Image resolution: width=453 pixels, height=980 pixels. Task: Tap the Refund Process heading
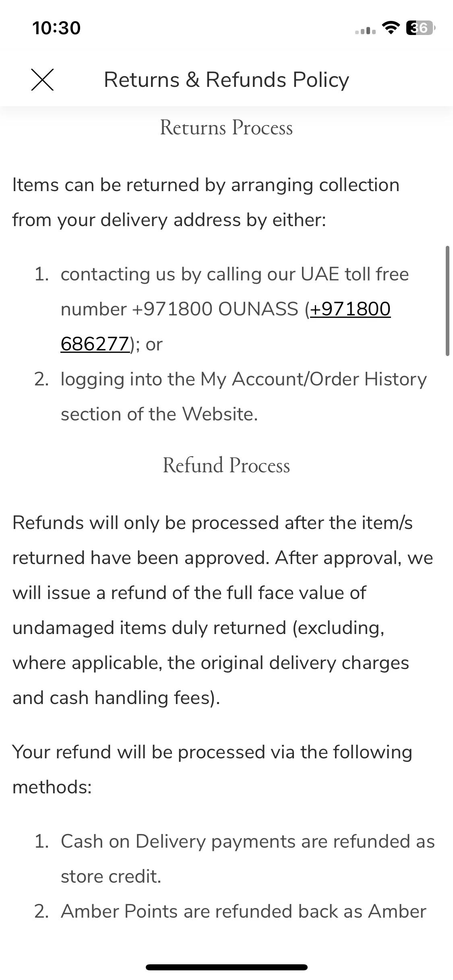(226, 465)
